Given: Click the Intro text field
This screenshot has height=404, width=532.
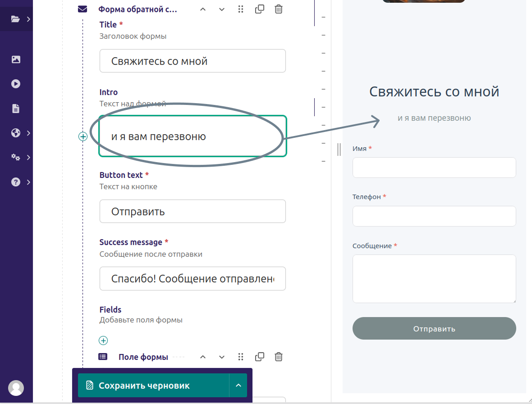Looking at the screenshot, I should pos(193,136).
